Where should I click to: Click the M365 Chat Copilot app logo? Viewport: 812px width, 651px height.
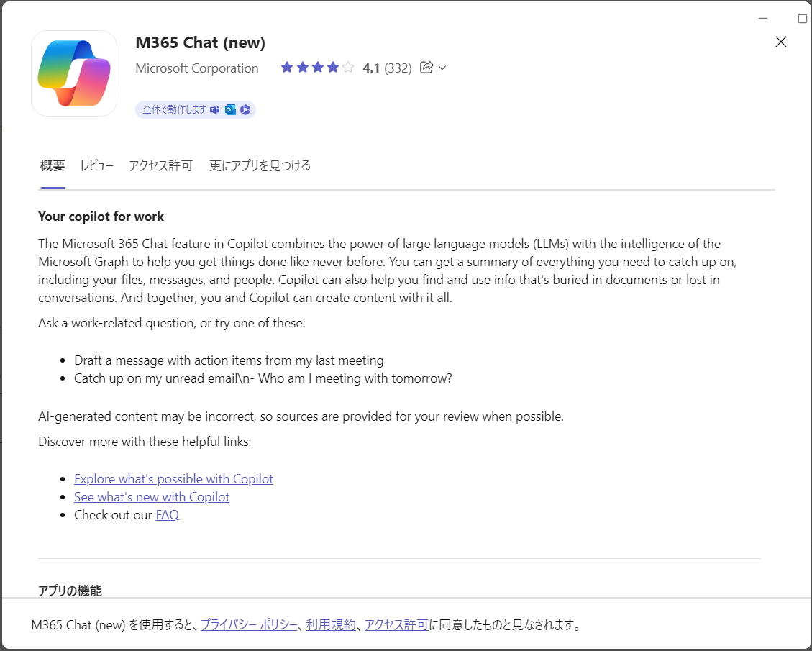(74, 73)
